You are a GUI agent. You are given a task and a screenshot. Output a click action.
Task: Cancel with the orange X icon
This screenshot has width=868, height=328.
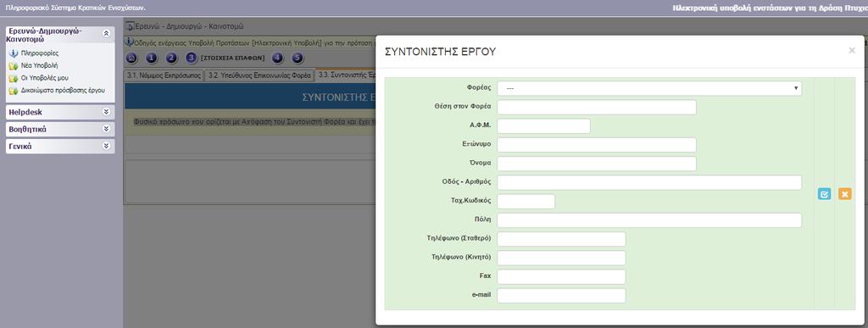click(x=845, y=193)
